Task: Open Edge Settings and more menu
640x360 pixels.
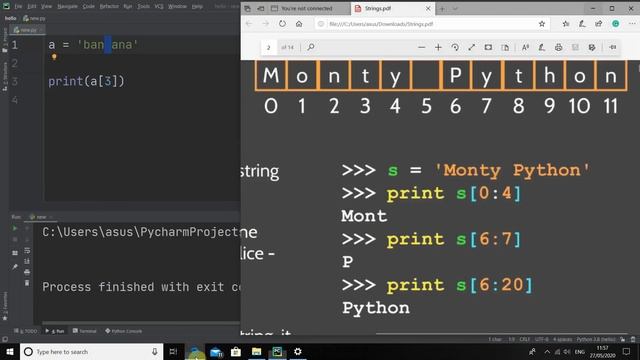Action: coord(632,24)
